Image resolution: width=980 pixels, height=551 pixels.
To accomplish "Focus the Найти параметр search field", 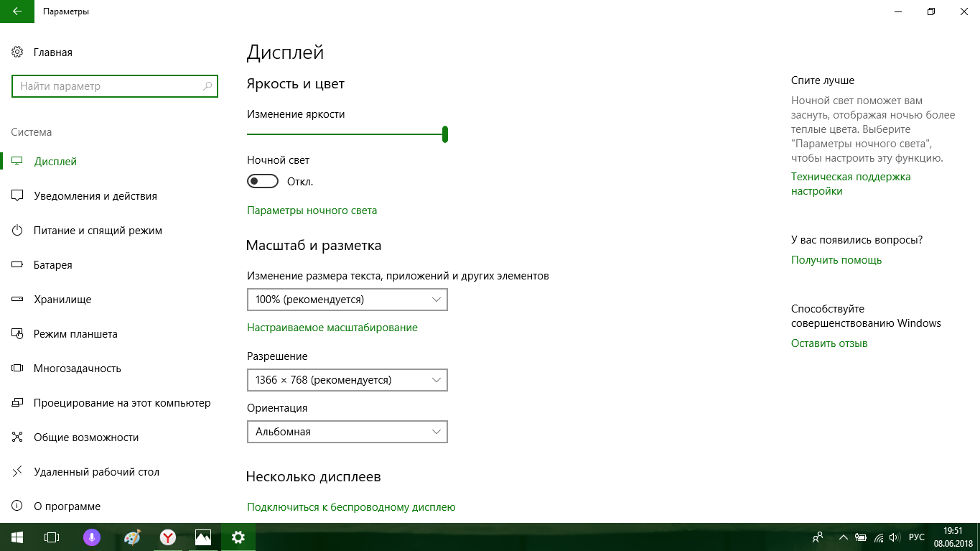I will click(114, 86).
